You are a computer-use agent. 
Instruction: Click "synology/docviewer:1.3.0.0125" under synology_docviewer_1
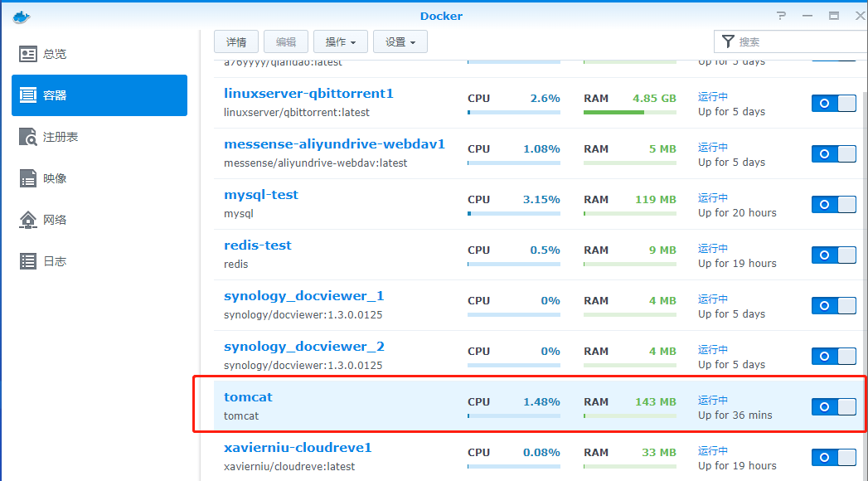pos(303,314)
